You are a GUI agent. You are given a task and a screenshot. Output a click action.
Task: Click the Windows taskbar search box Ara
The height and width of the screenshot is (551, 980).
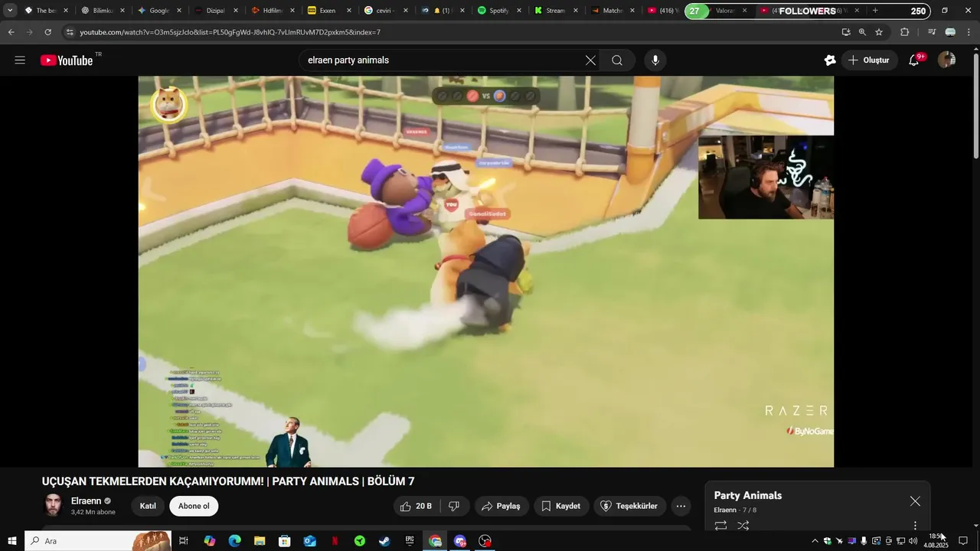tap(97, 541)
